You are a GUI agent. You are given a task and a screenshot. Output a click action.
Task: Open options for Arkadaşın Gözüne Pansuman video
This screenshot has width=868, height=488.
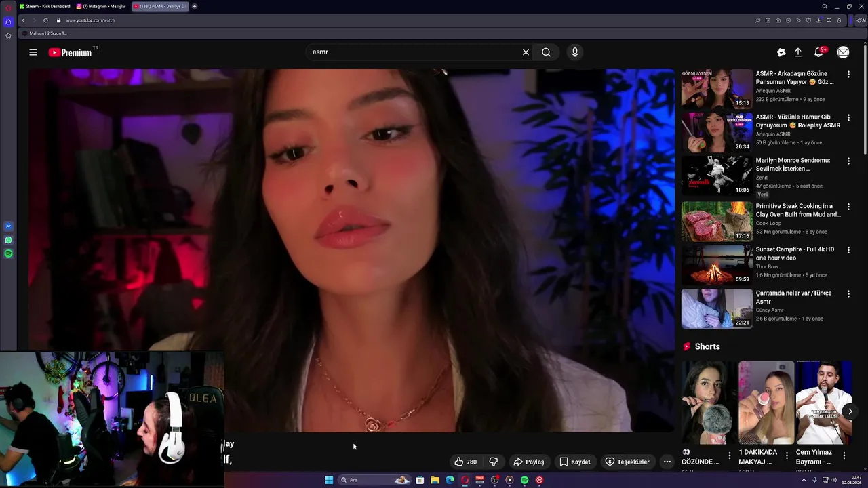pyautogui.click(x=848, y=74)
